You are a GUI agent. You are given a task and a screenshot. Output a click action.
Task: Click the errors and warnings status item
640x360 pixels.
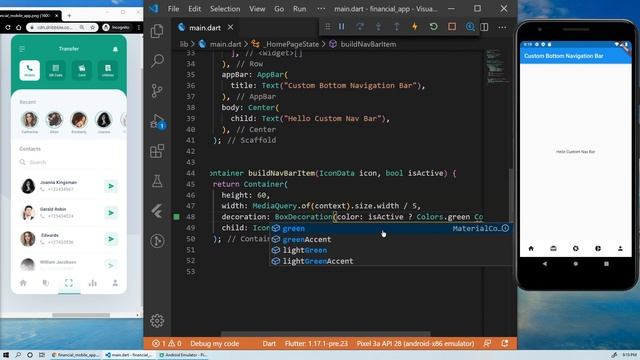coord(167,344)
